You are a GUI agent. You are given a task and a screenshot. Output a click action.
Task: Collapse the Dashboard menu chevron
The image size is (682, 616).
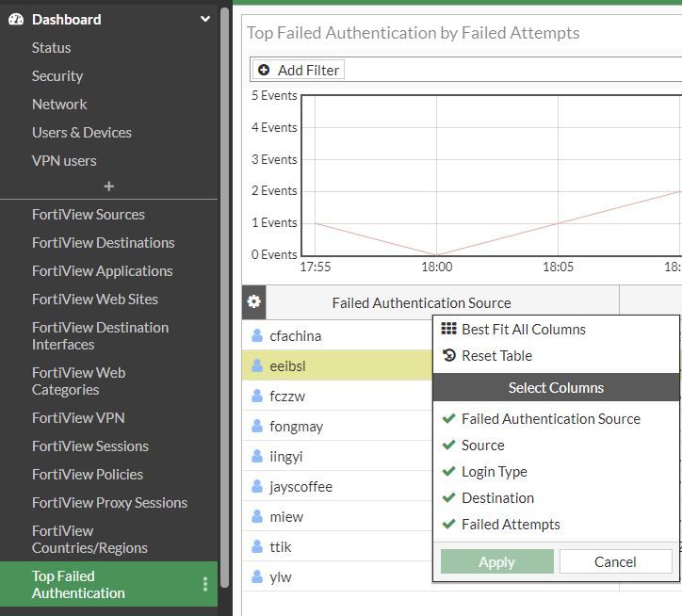(x=204, y=19)
